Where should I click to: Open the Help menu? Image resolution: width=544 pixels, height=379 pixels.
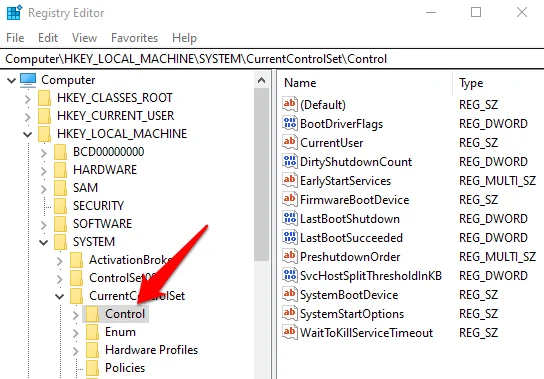pos(184,37)
